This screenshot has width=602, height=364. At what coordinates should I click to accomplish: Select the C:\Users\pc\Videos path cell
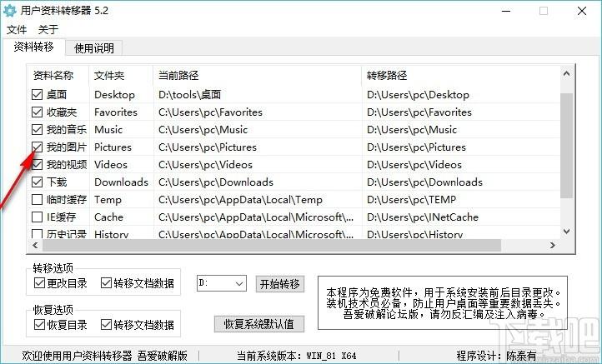coord(205,165)
